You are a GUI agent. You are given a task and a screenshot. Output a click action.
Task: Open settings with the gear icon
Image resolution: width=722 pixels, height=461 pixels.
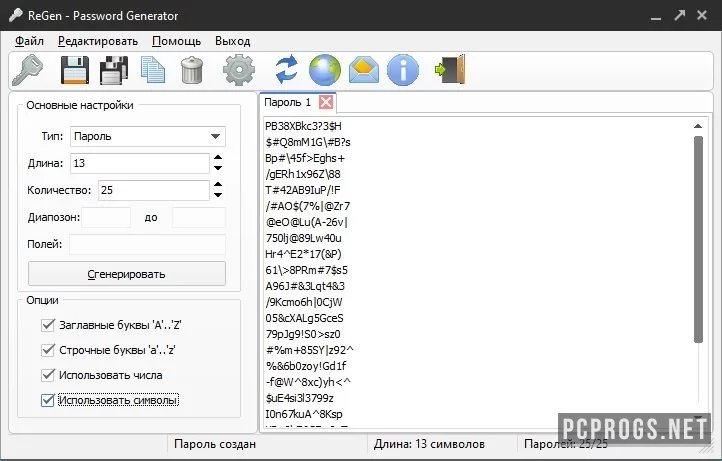(239, 70)
